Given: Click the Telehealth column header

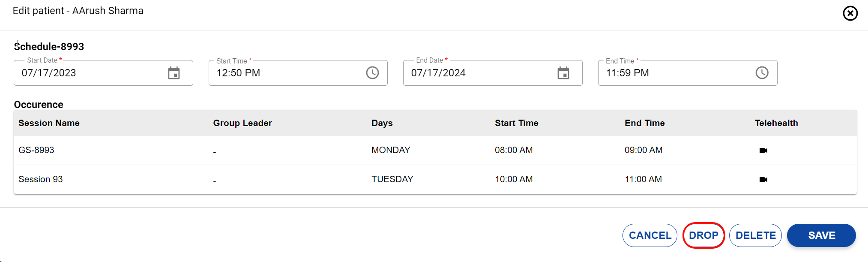Looking at the screenshot, I should 776,123.
